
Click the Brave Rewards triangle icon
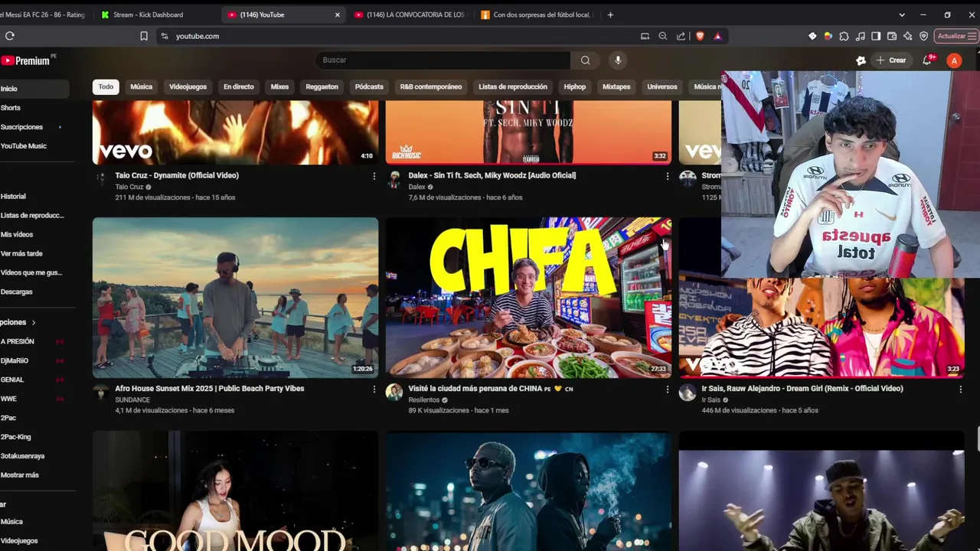click(717, 36)
